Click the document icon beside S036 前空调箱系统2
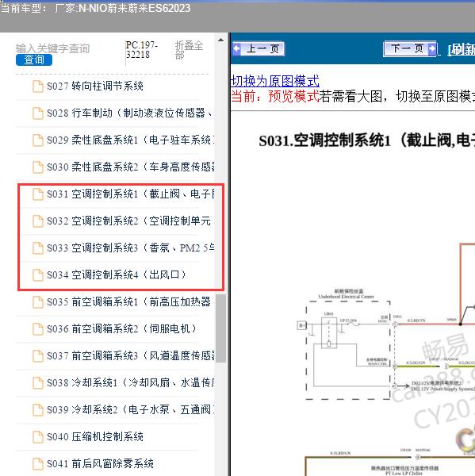The width and height of the screenshot is (475, 476). click(38, 328)
